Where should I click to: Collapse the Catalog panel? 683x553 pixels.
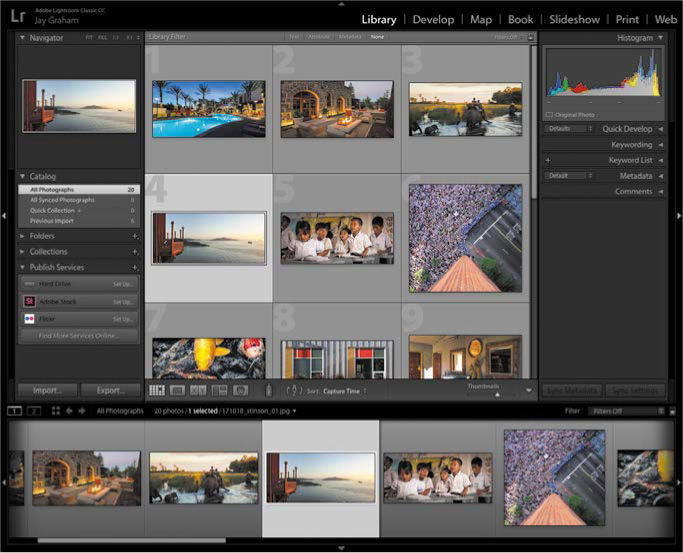pyautogui.click(x=23, y=176)
